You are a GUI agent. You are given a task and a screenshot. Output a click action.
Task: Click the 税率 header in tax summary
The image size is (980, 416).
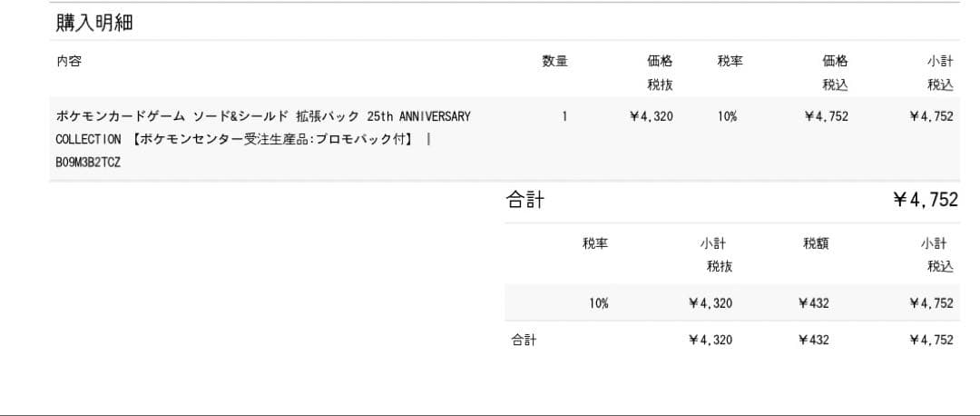[x=595, y=243]
